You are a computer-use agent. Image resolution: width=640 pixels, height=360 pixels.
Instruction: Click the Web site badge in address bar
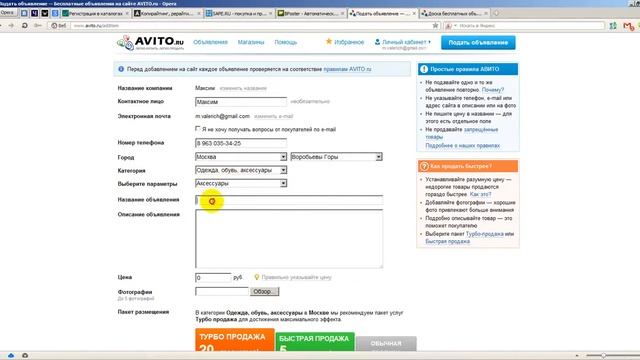[59, 25]
